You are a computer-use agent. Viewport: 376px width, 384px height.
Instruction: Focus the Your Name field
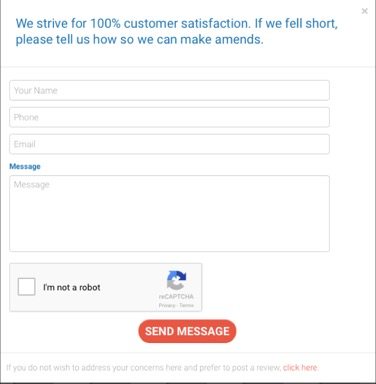169,90
